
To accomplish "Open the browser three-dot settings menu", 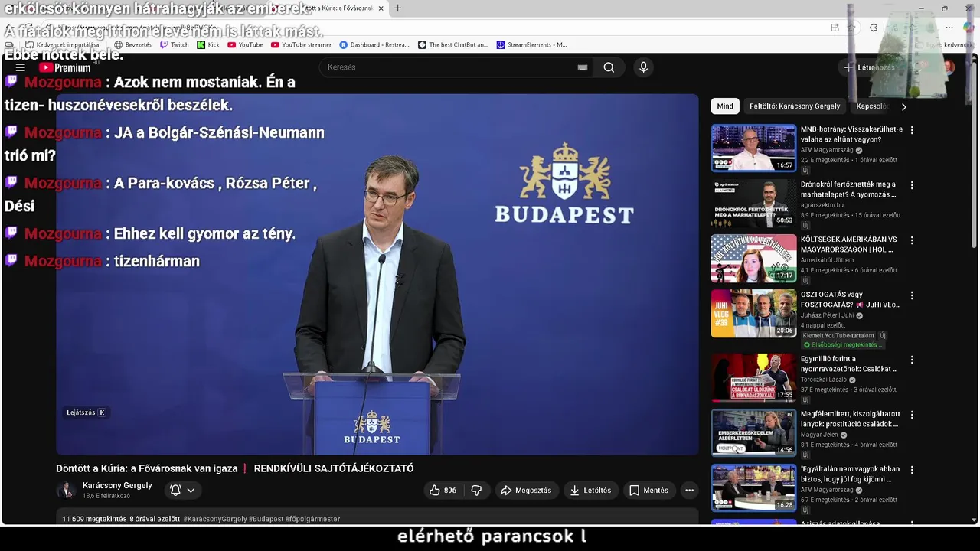I will (949, 28).
